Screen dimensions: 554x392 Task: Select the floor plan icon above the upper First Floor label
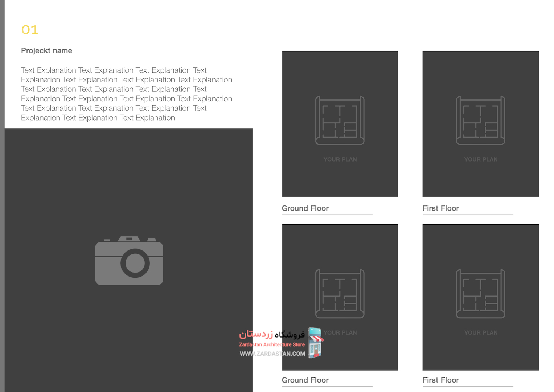(x=480, y=121)
